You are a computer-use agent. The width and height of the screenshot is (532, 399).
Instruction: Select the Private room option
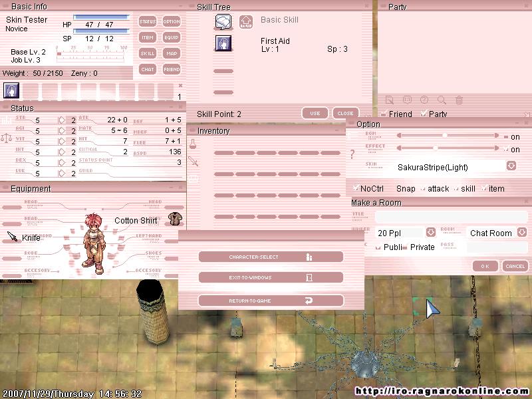pos(405,247)
